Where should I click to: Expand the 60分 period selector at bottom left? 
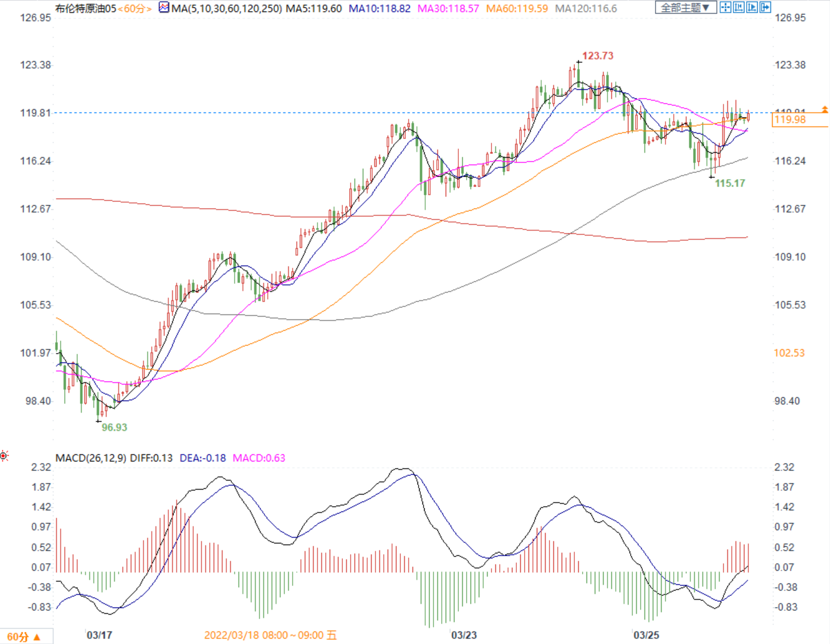(x=24, y=637)
